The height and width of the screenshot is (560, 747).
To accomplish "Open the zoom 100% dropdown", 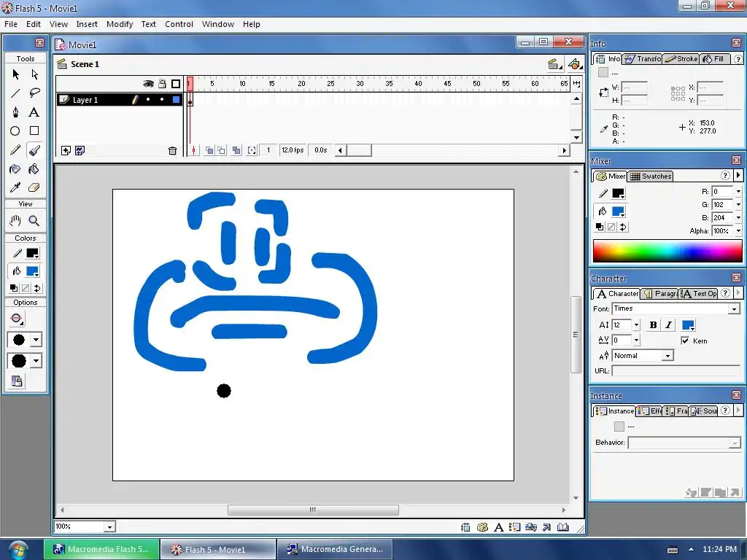I will click(x=109, y=526).
